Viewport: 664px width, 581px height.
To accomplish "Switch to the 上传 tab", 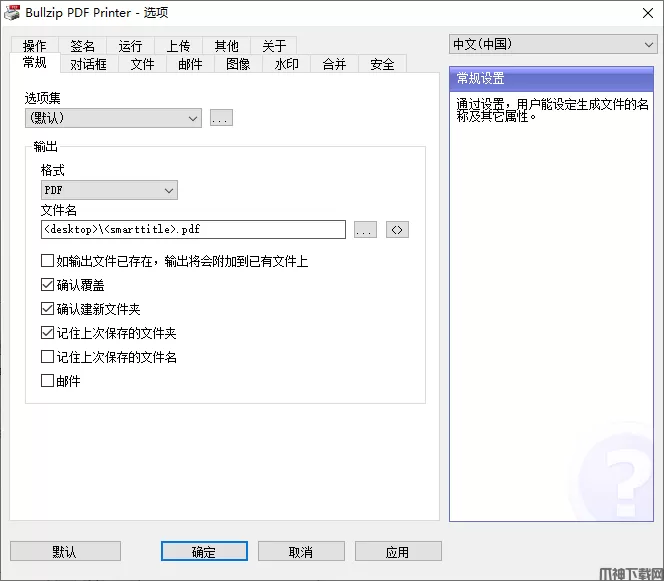I will (x=178, y=46).
